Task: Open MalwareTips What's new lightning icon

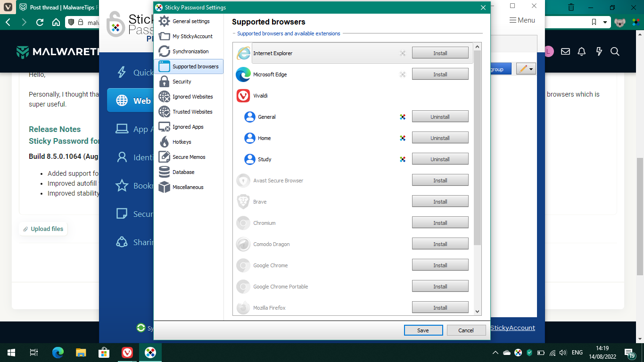Action: pyautogui.click(x=599, y=51)
